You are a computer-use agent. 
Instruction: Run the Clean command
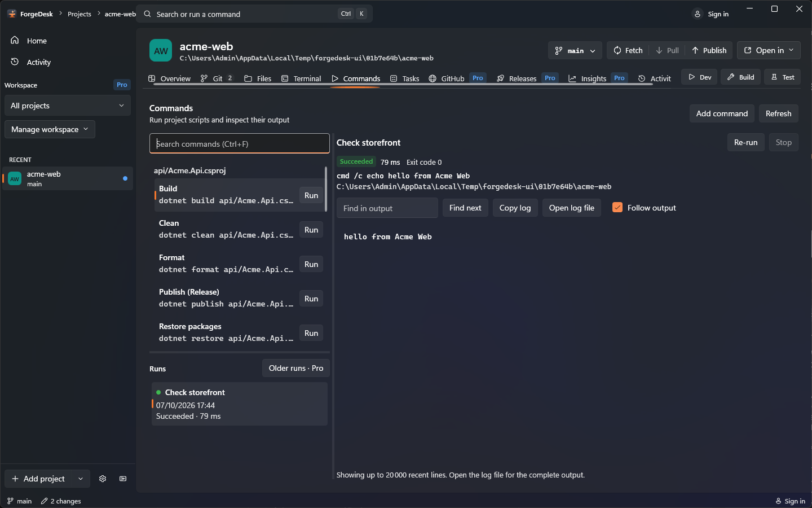click(x=311, y=230)
